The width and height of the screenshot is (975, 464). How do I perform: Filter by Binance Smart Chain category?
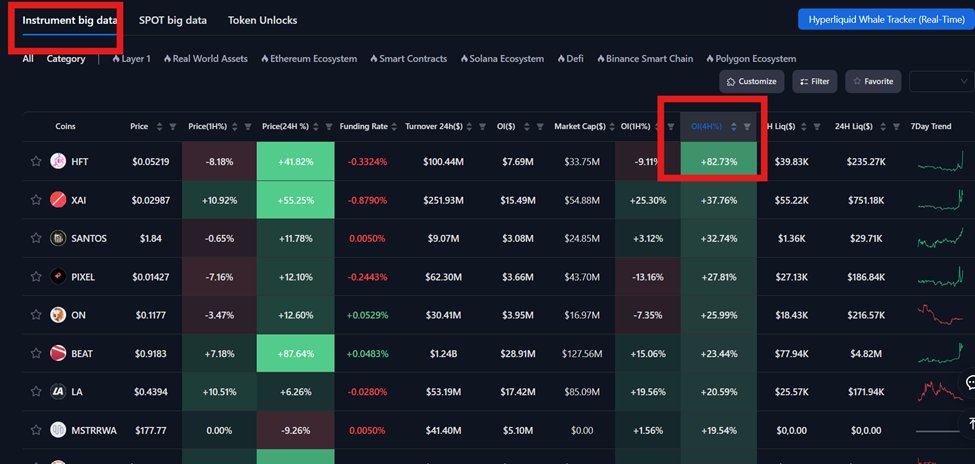pos(645,58)
